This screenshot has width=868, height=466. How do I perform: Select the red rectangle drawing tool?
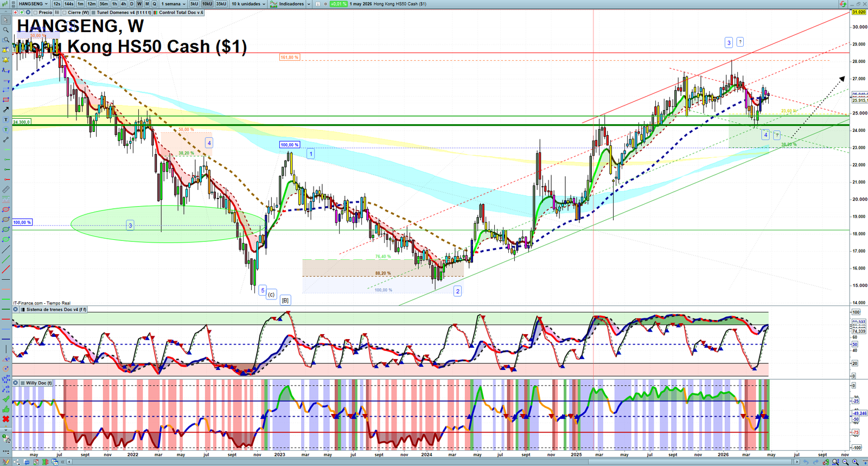(x=7, y=99)
